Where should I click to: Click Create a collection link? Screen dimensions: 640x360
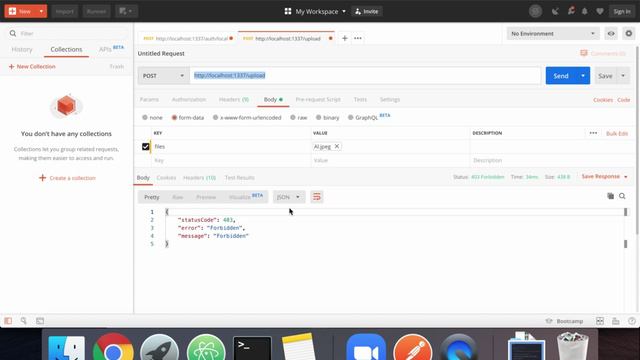click(x=67, y=178)
